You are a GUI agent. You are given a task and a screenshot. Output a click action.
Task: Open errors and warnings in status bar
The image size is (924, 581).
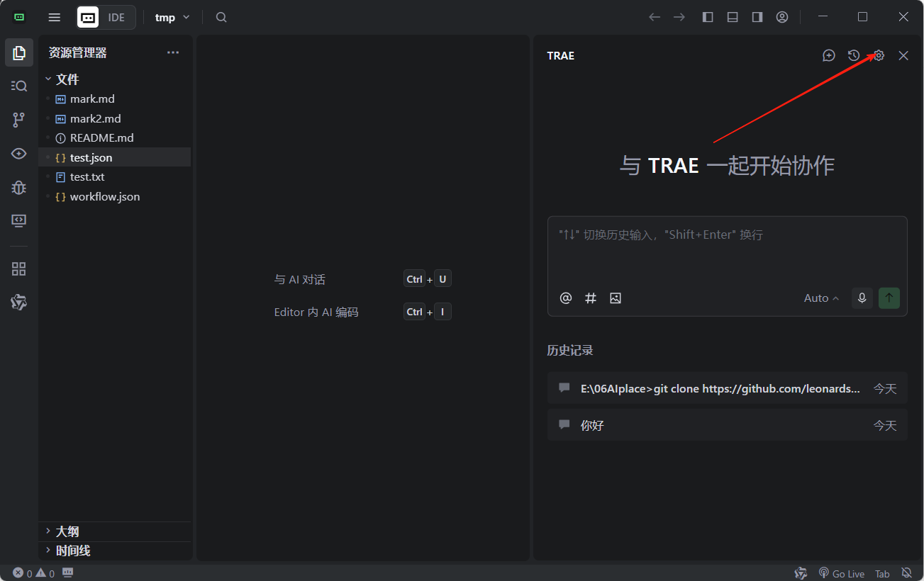pos(33,573)
